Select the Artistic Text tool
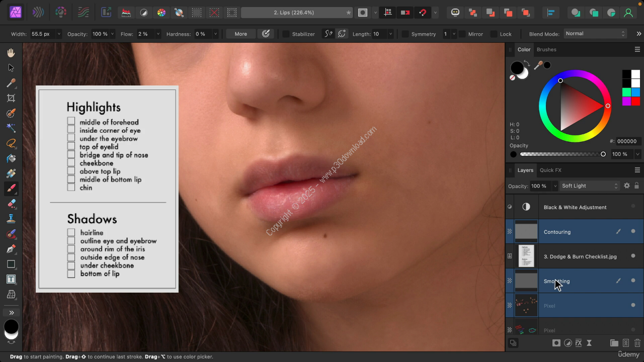 point(11,279)
